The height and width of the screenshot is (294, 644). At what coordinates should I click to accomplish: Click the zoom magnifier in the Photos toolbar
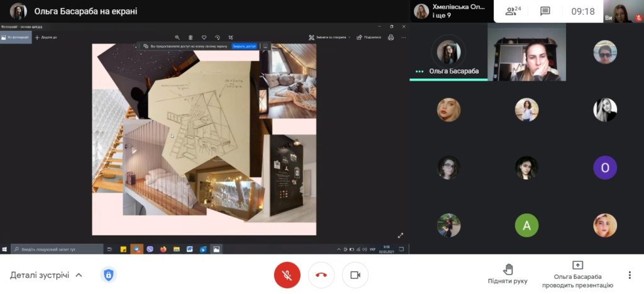coord(177,38)
